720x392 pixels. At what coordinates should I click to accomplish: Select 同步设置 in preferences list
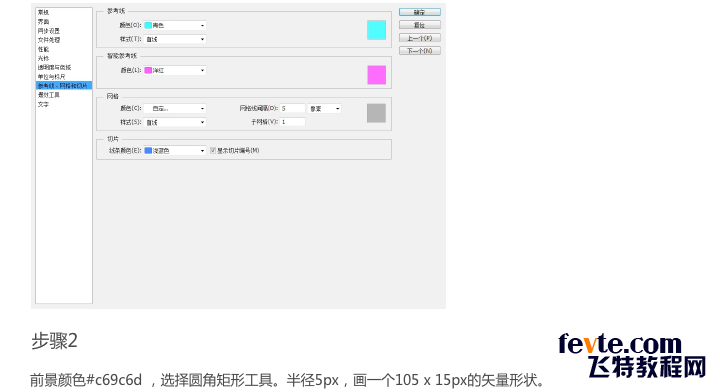(x=49, y=31)
